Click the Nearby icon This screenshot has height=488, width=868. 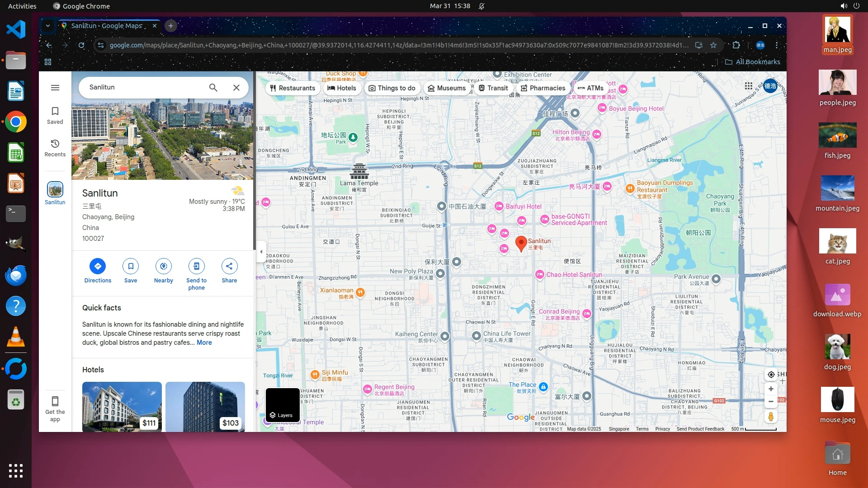click(x=163, y=266)
